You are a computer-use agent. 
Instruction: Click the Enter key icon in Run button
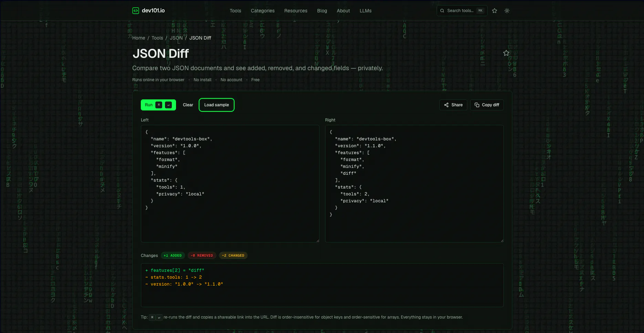point(168,105)
